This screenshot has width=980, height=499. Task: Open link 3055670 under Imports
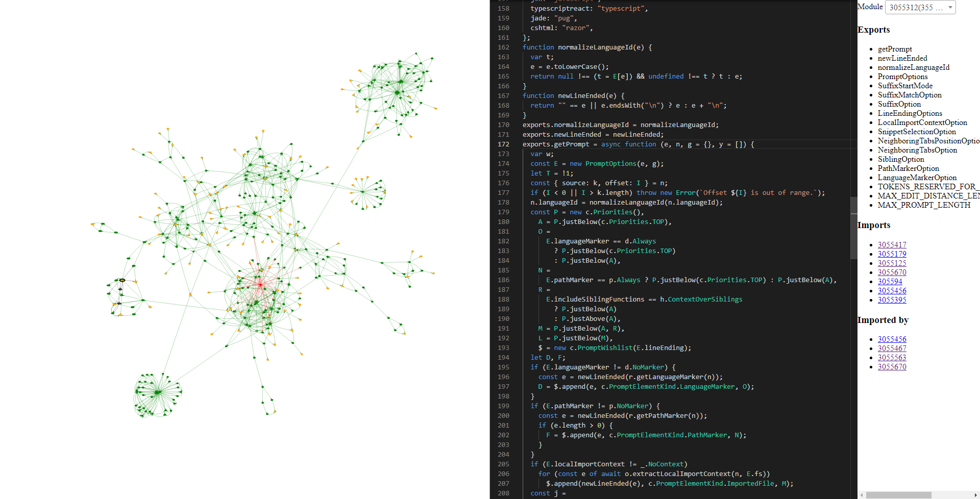tap(892, 272)
